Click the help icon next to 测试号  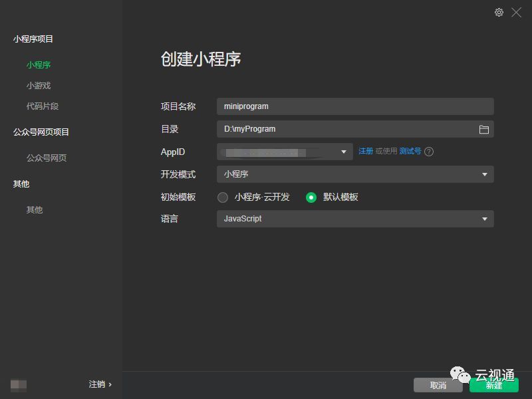[x=429, y=152]
